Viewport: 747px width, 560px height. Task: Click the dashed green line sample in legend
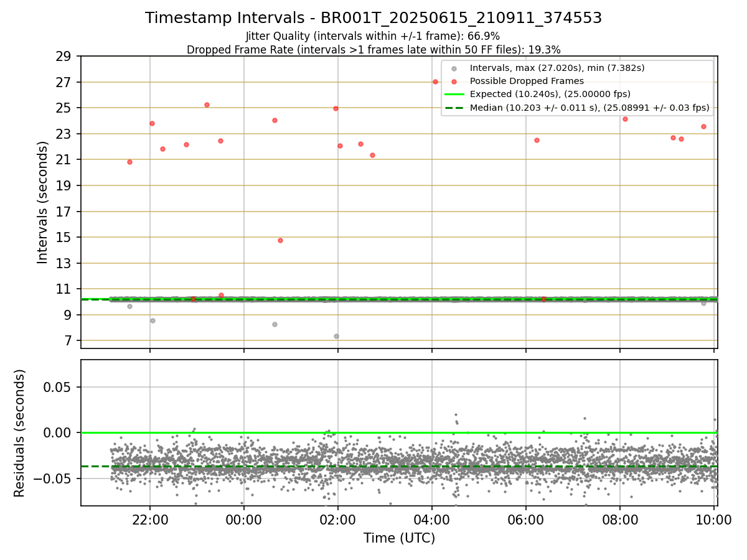pyautogui.click(x=454, y=107)
